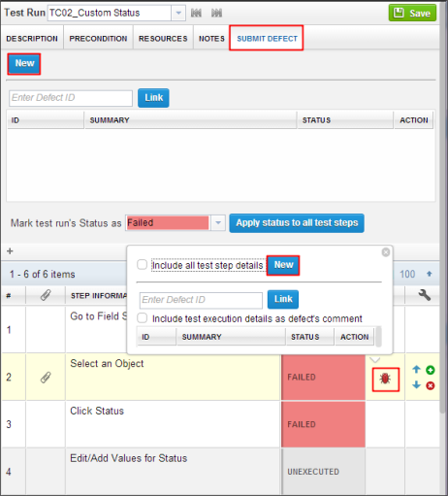Click the STATUS column header in top table

(345, 120)
